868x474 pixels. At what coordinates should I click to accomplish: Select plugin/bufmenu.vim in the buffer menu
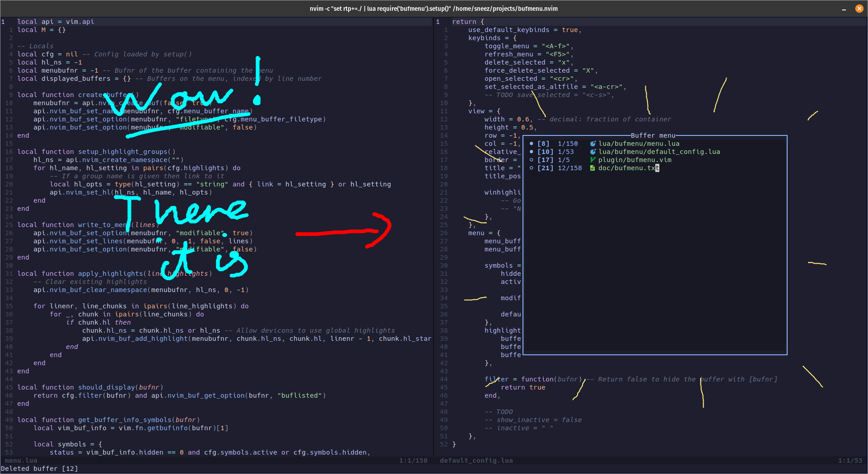pos(635,160)
